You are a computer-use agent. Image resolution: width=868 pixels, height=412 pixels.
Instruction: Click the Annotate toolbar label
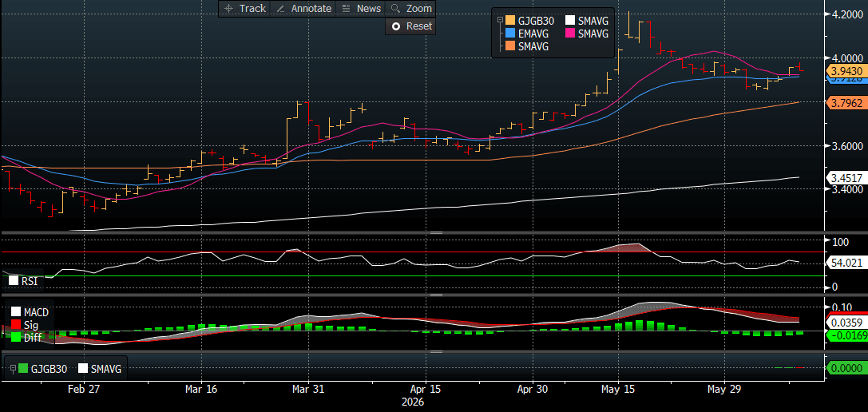point(311,8)
